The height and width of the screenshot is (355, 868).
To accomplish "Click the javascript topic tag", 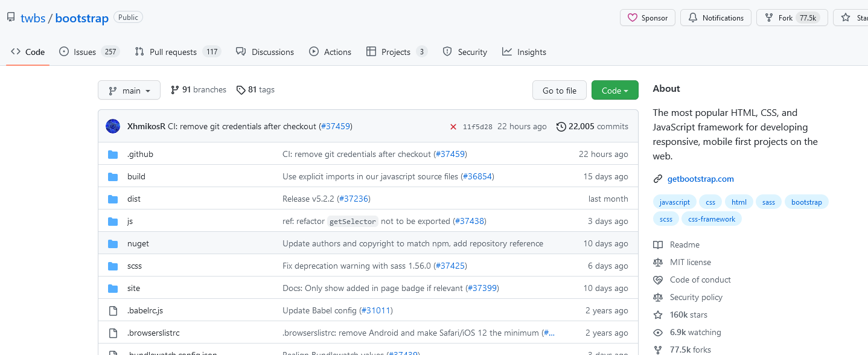I will point(675,202).
